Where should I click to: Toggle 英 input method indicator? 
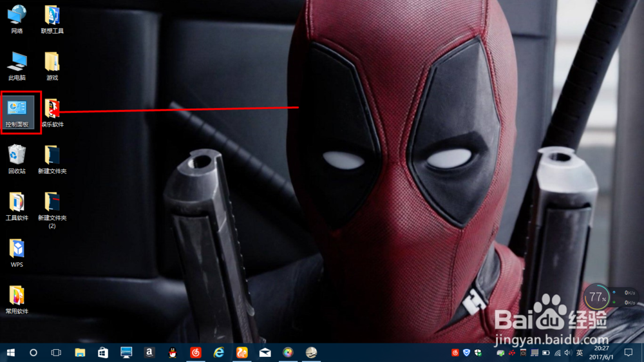pos(580,352)
